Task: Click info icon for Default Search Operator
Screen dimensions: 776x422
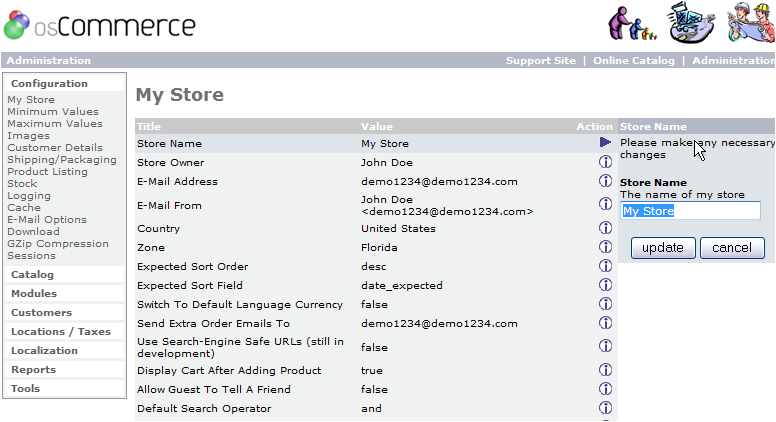Action: click(605, 408)
